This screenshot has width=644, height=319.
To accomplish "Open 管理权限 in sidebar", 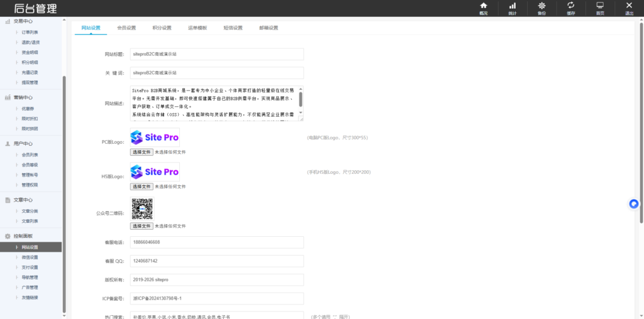I will coord(30,185).
